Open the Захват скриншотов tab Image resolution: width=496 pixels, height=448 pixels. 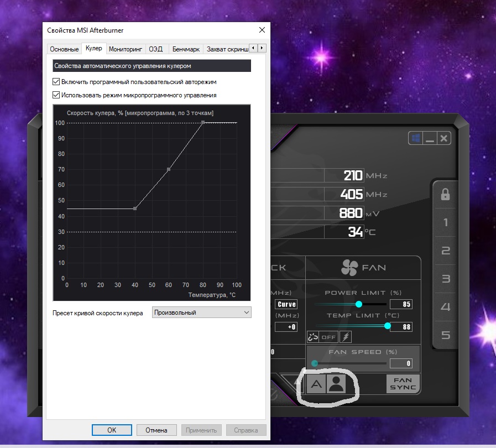click(x=227, y=49)
